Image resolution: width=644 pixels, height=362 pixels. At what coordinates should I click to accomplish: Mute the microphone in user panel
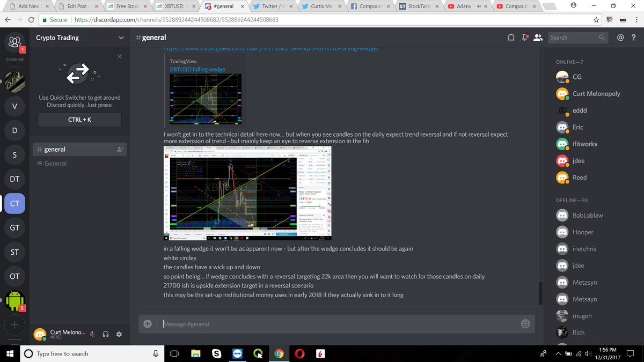click(x=92, y=334)
